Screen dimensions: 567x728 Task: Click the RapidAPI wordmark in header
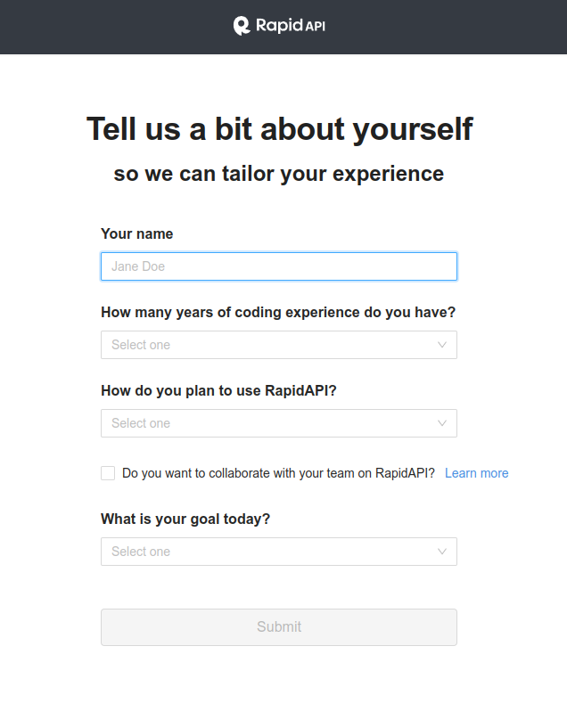click(291, 26)
